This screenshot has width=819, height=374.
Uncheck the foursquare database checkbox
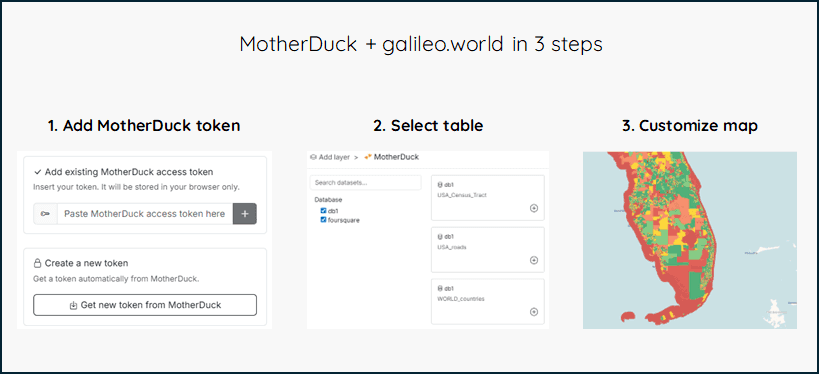[x=323, y=220]
